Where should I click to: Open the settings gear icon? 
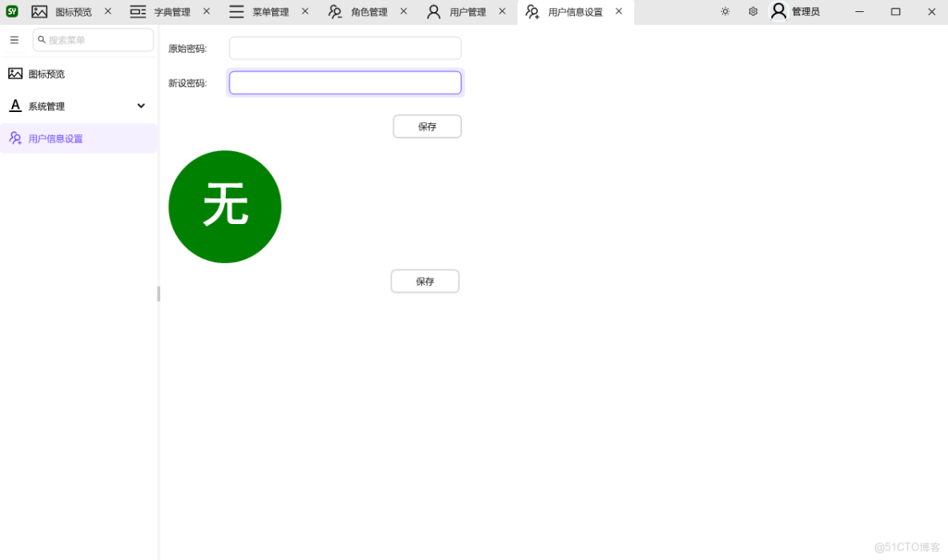coord(752,11)
